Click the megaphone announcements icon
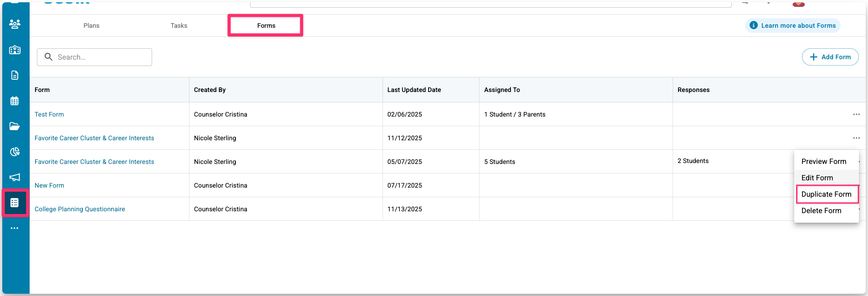This screenshot has width=868, height=296. [15, 177]
